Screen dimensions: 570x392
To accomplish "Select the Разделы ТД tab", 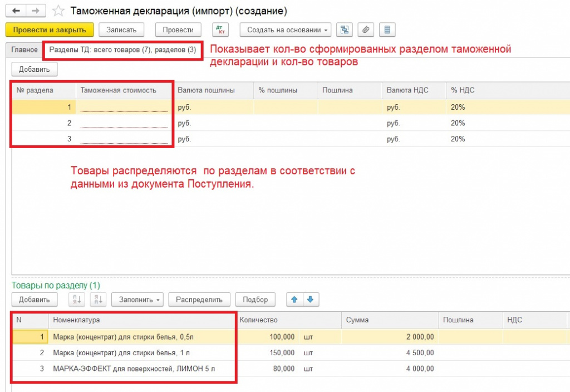I will click(122, 50).
